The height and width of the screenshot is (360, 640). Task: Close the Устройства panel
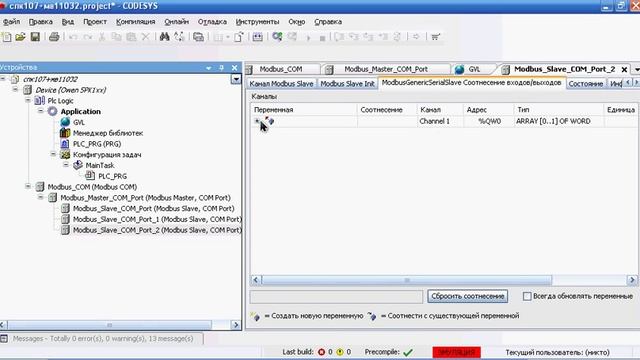coord(234,68)
